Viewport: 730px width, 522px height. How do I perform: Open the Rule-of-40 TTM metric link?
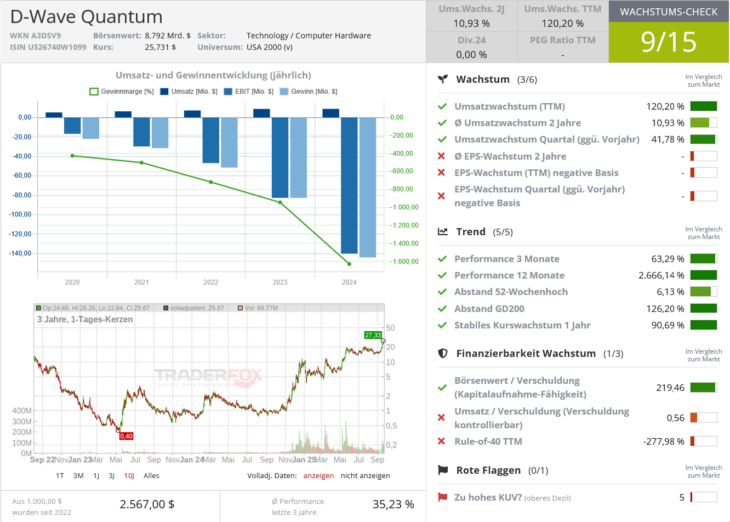pyautogui.click(x=488, y=441)
